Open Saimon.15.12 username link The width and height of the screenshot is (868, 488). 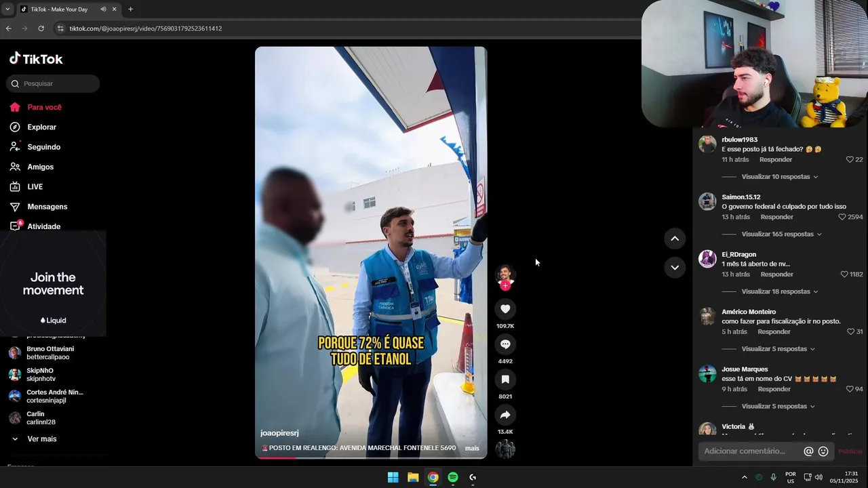point(741,197)
